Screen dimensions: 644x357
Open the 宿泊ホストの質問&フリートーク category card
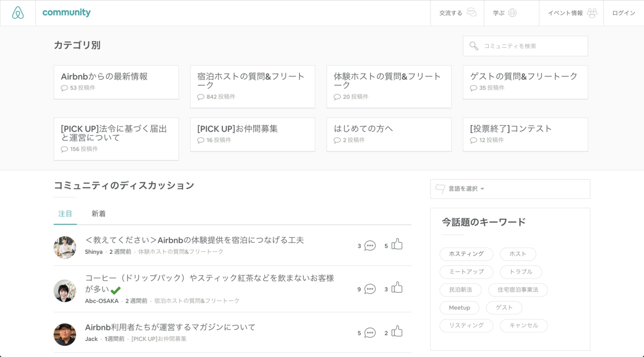(x=253, y=86)
